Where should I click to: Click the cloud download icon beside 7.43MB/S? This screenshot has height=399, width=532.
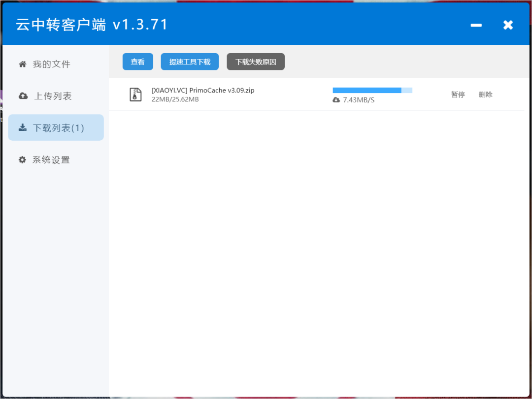coord(336,100)
